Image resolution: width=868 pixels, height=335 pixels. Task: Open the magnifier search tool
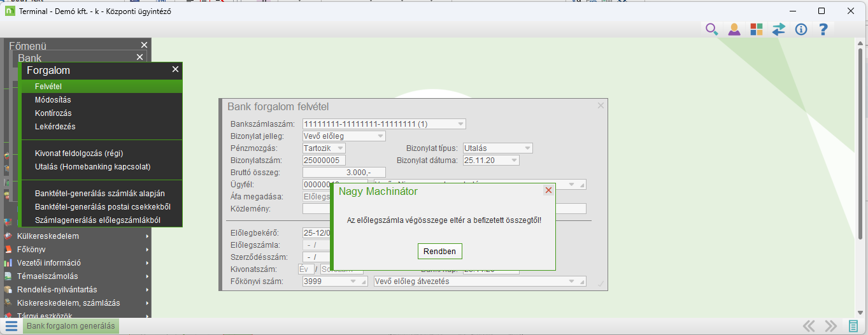tap(711, 29)
